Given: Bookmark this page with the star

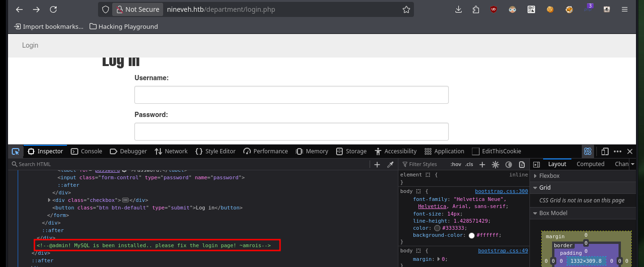Looking at the screenshot, I should click(x=406, y=9).
